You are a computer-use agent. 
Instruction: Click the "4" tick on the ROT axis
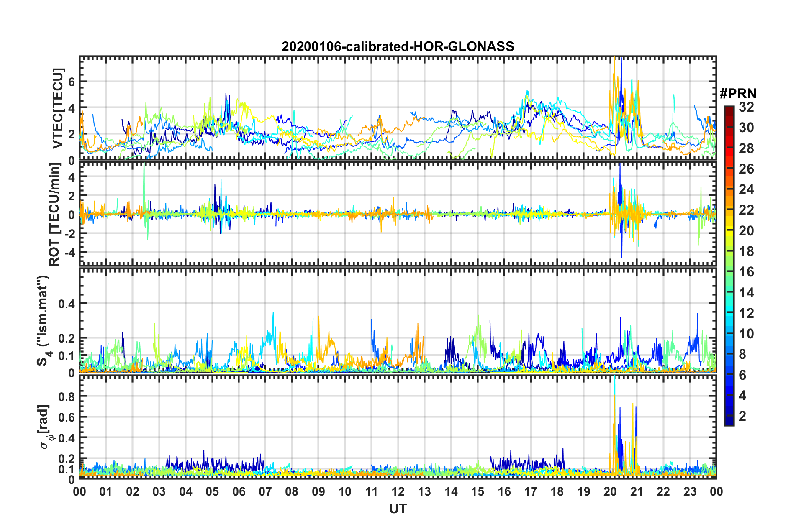[x=71, y=177]
